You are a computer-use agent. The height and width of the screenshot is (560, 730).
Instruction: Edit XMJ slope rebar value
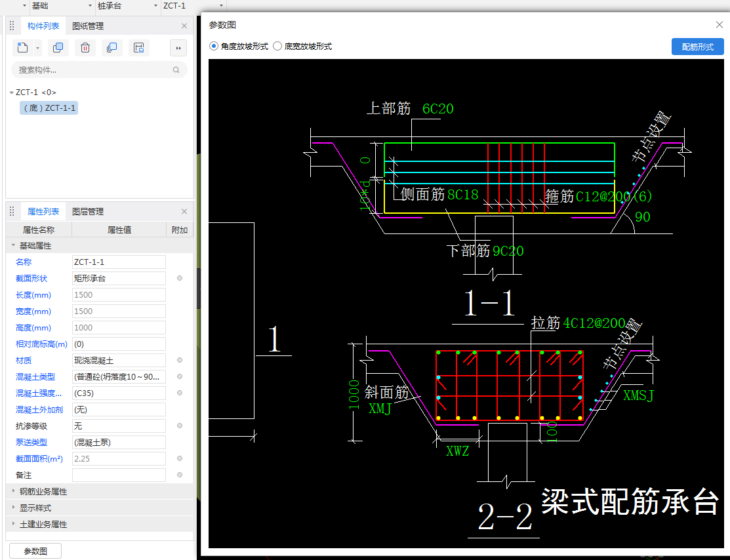(380, 409)
